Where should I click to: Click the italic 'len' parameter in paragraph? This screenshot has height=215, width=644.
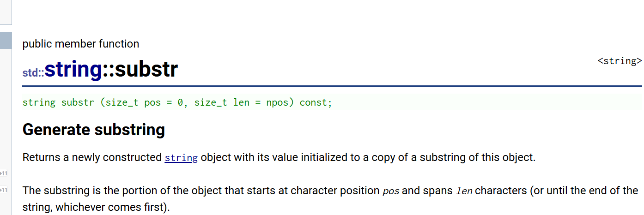click(464, 191)
